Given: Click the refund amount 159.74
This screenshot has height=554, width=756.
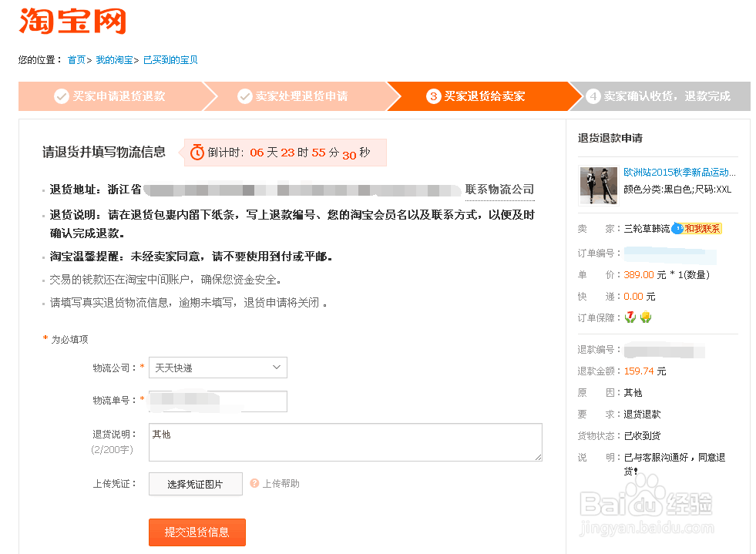Looking at the screenshot, I should tap(639, 371).
